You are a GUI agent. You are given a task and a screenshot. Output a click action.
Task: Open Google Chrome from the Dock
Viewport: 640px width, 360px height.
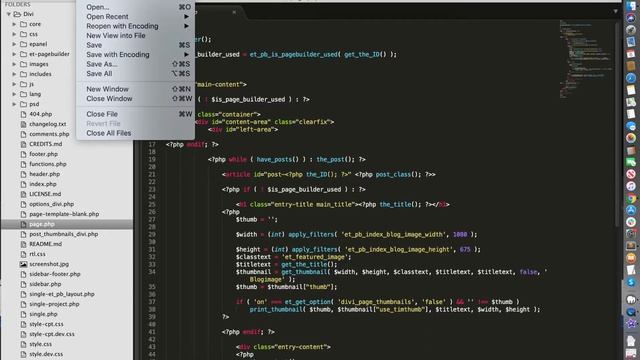pyautogui.click(x=631, y=198)
